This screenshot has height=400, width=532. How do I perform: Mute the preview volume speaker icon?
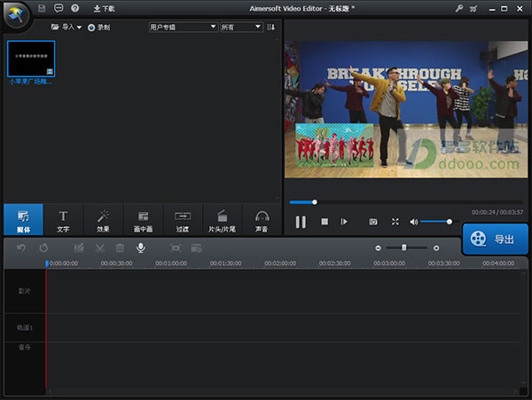click(x=413, y=222)
